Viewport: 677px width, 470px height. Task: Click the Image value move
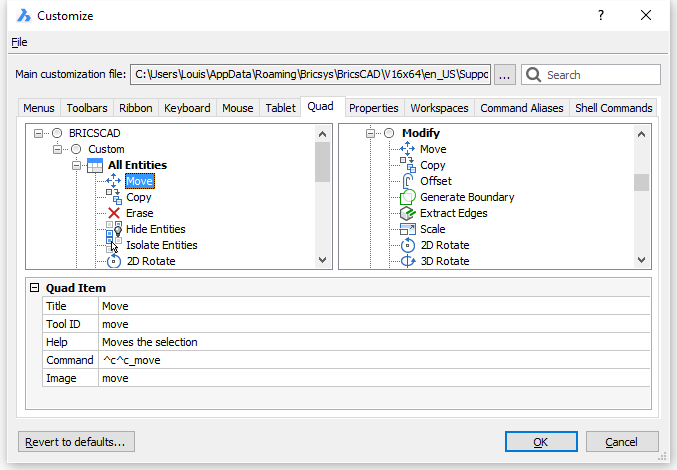374,378
